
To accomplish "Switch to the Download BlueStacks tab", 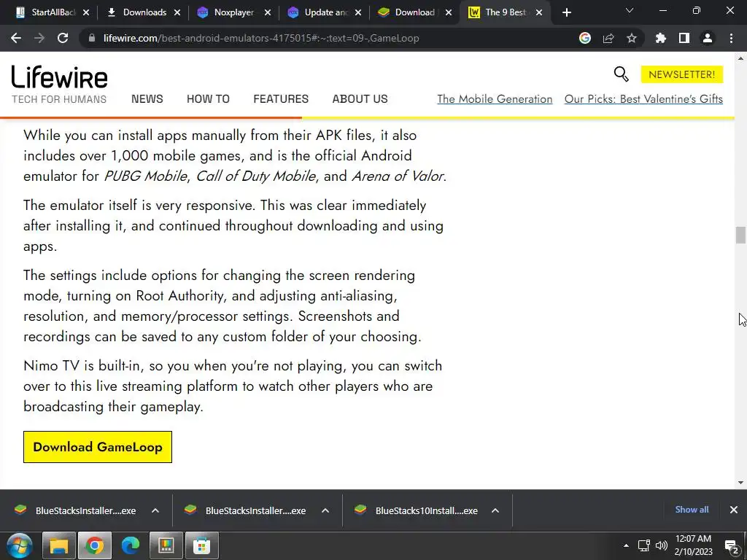I will (408, 12).
